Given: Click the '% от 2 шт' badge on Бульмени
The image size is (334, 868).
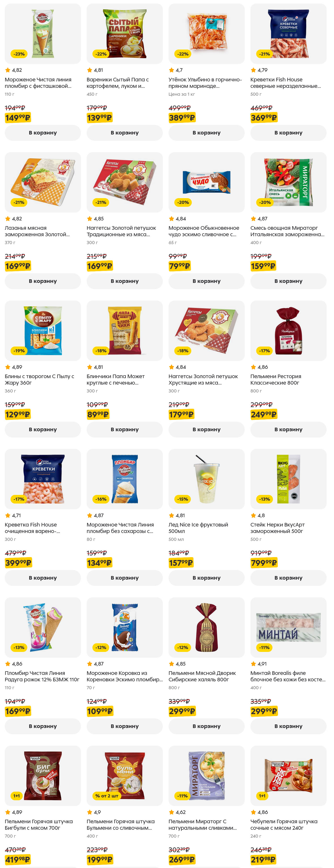Looking at the screenshot, I should 107,795.
